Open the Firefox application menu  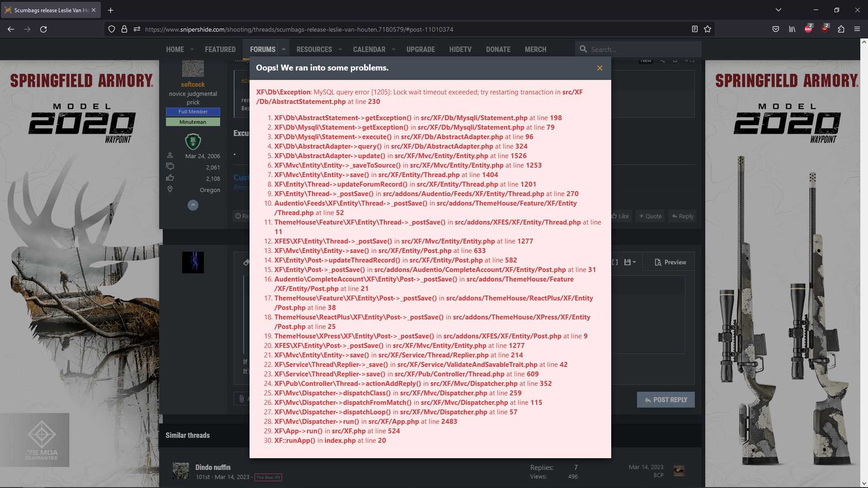pos(857,29)
